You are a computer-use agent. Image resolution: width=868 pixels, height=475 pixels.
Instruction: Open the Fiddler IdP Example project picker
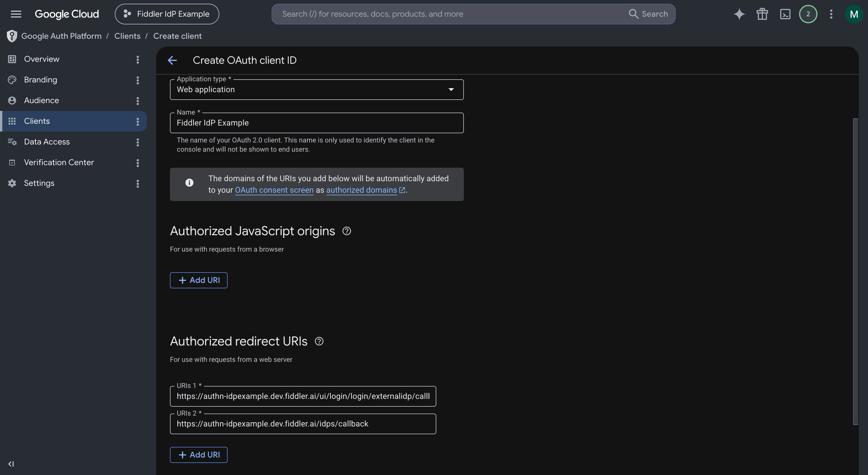point(167,14)
